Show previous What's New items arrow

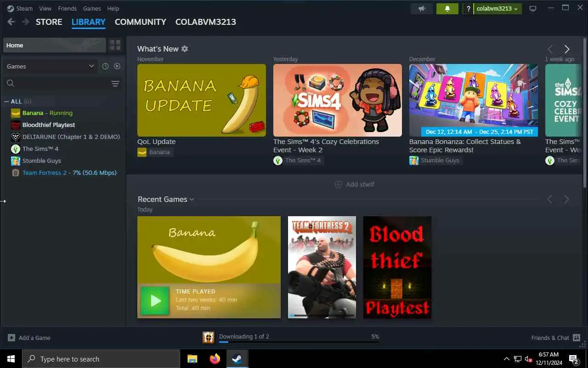550,49
